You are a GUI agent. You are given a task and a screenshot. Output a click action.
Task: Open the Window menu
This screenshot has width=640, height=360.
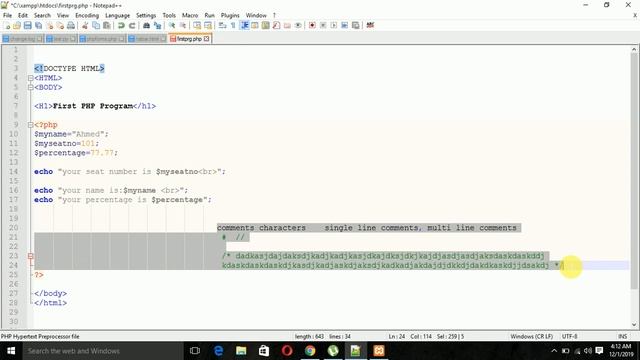point(256,16)
